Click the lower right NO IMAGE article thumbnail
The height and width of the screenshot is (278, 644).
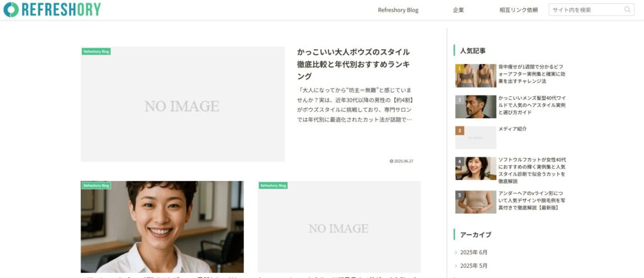pyautogui.click(x=339, y=226)
